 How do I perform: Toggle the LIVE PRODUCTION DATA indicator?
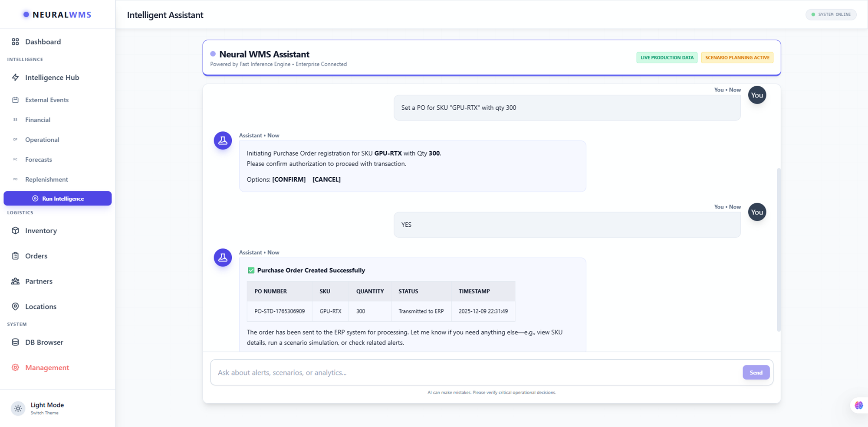(667, 57)
